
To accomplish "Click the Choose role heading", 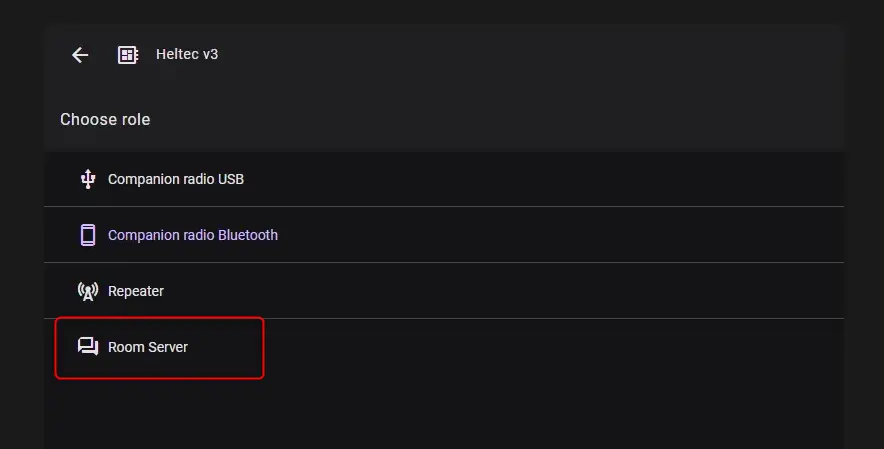I will click(x=105, y=120).
